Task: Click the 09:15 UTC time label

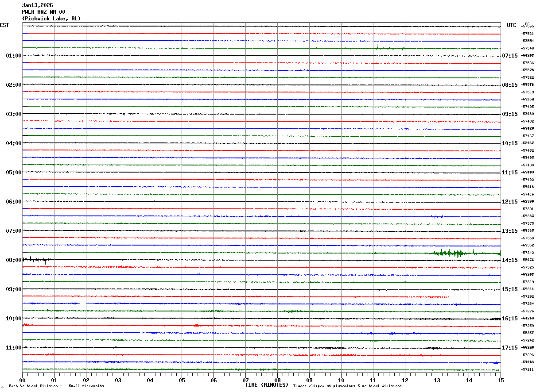Action: tap(510, 114)
